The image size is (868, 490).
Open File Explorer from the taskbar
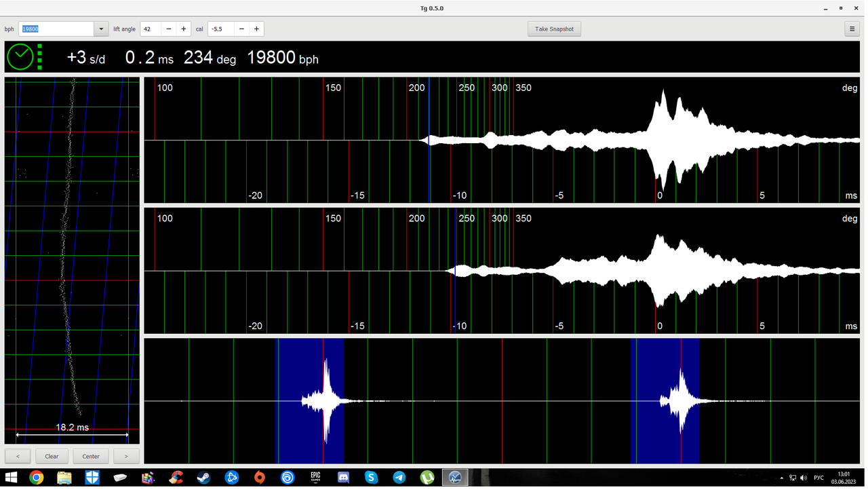[x=64, y=478]
